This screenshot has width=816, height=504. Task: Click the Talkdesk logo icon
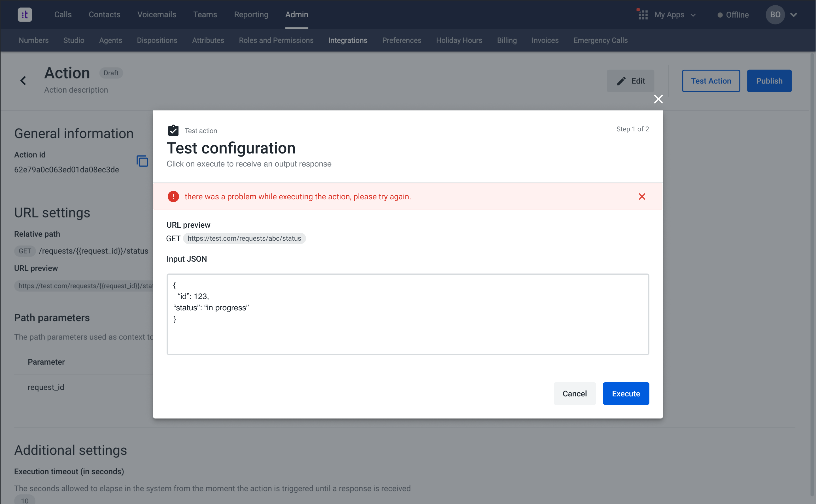click(x=25, y=15)
